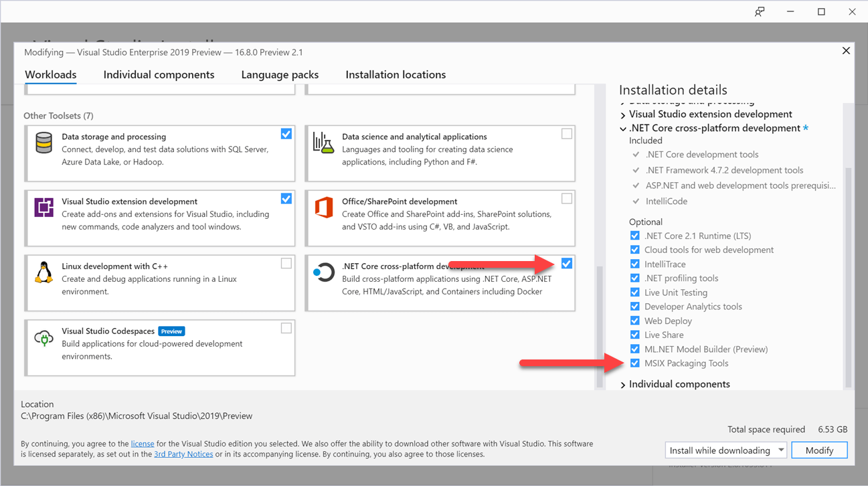Click the .NET Core cross-platform development icon

tap(324, 273)
